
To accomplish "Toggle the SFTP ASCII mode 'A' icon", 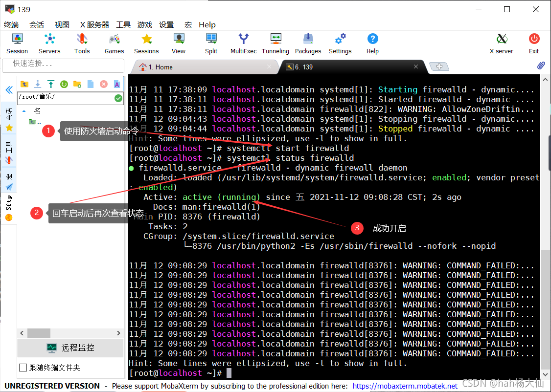I will pos(117,84).
